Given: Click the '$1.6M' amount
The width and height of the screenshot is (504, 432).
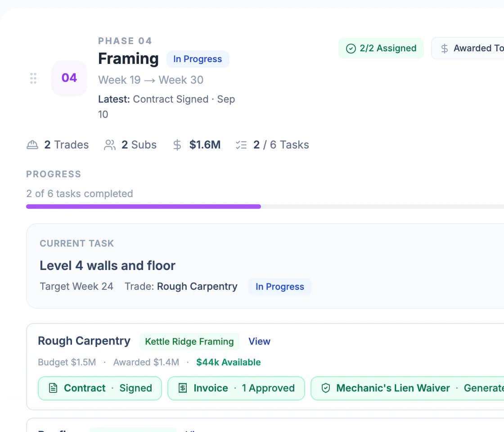Looking at the screenshot, I should point(205,145).
